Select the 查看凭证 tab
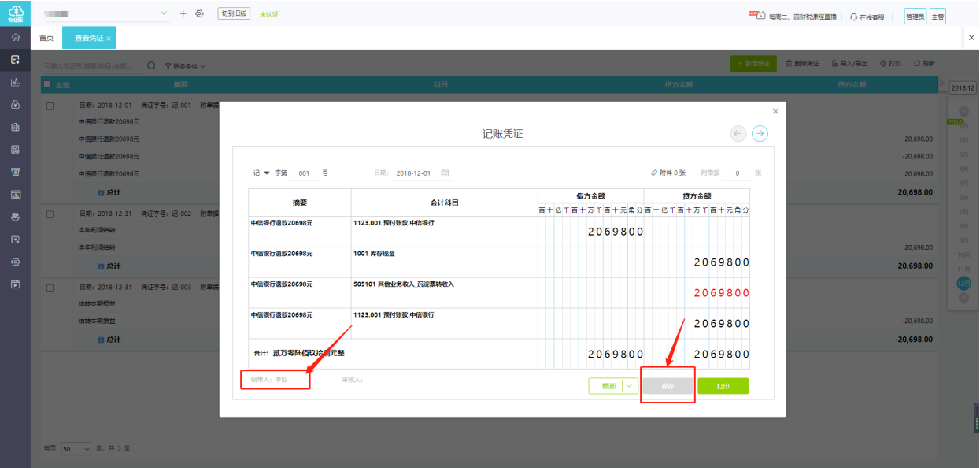The height and width of the screenshot is (468, 980). pos(89,38)
